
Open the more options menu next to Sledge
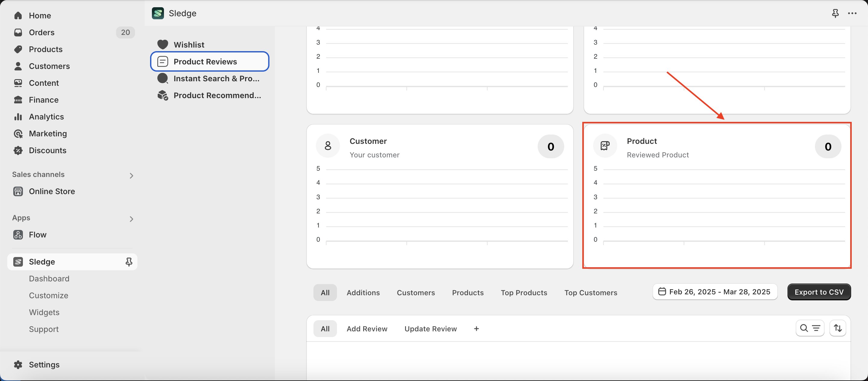(x=853, y=13)
